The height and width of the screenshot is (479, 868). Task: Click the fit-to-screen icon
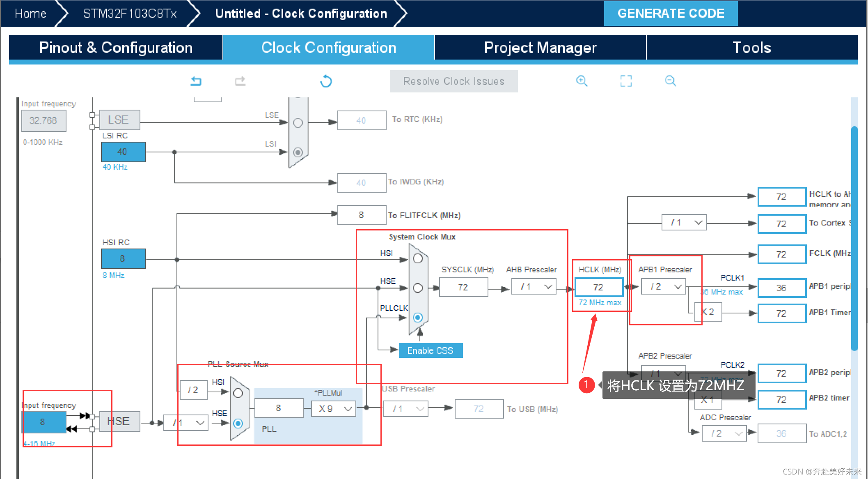(x=626, y=81)
